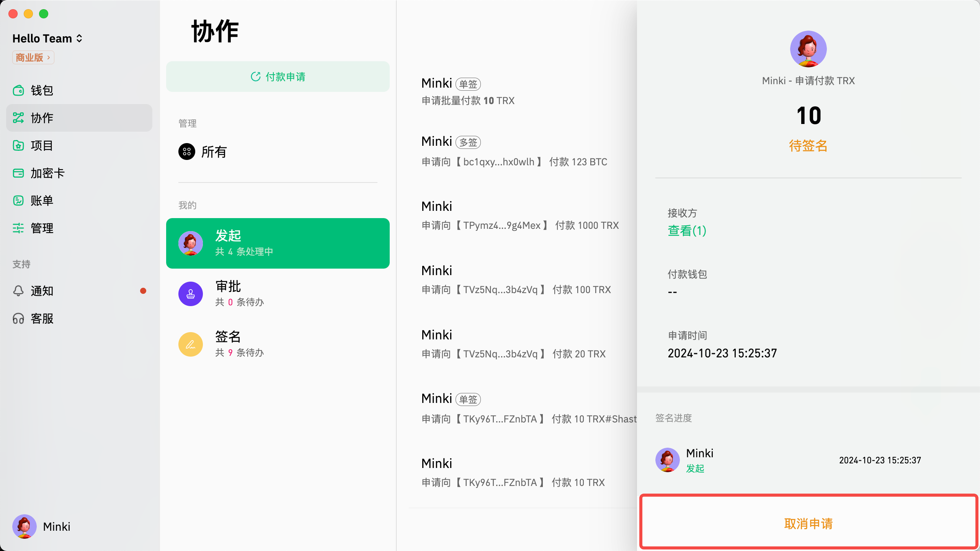Click the purple approval stamp icon
This screenshot has height=551, width=980.
coord(190,294)
